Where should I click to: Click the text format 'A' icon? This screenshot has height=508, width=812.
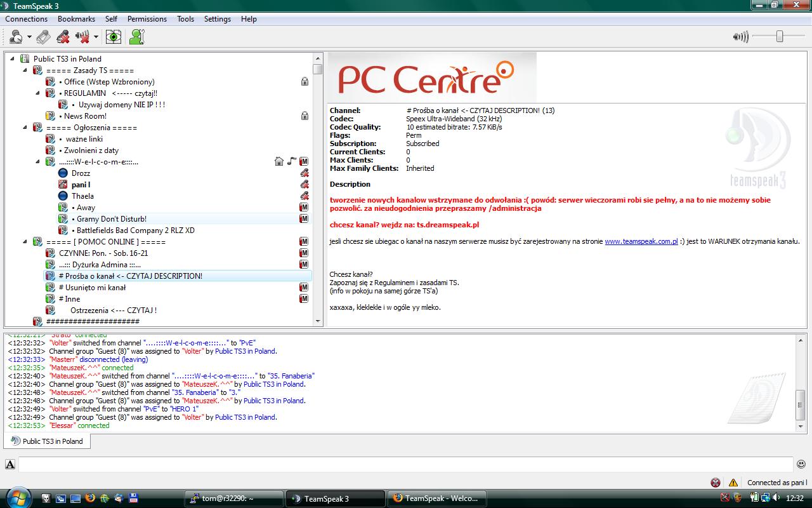pos(10,464)
